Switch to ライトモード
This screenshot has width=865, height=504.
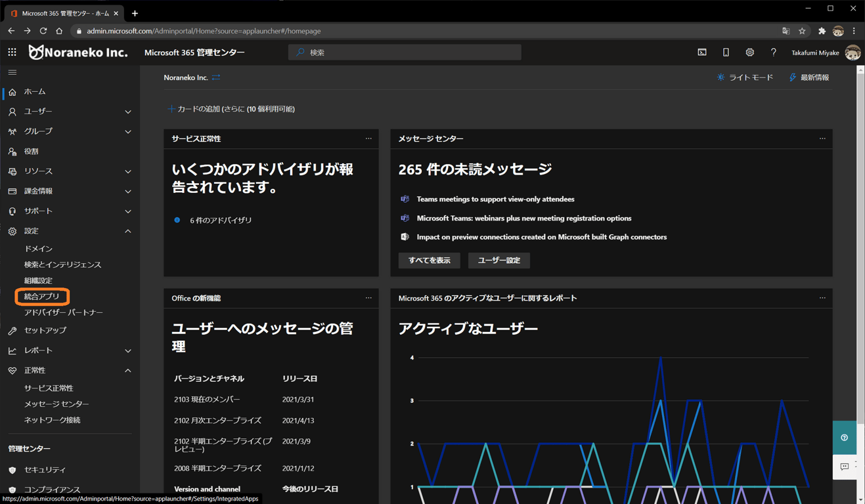745,77
